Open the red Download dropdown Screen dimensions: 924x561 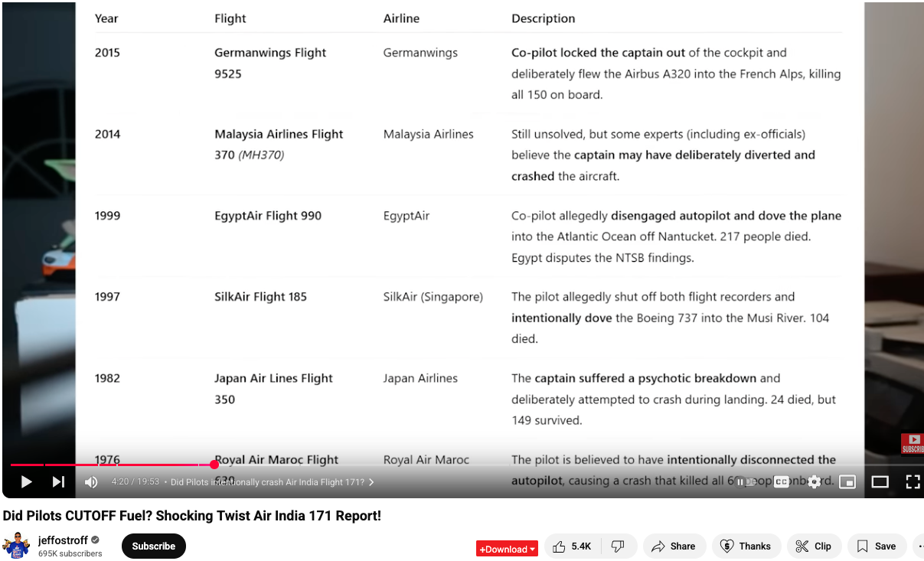(x=507, y=549)
